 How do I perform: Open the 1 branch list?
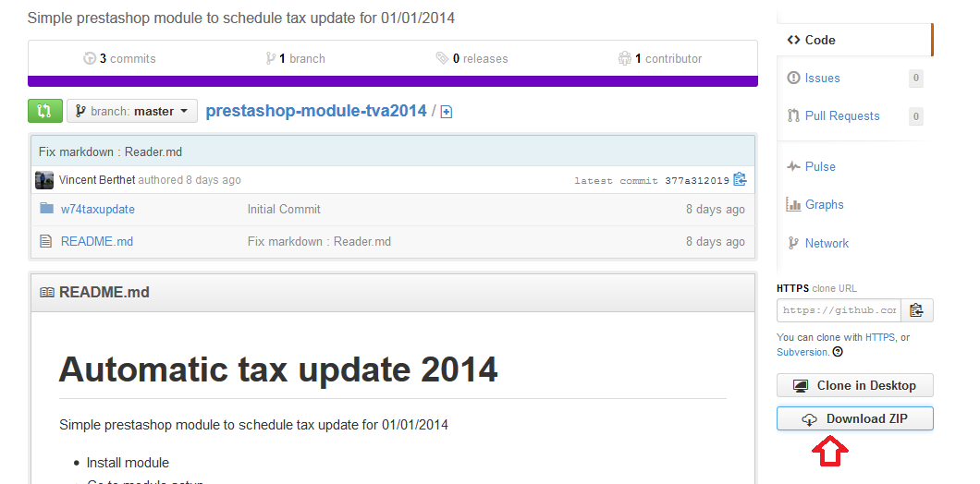(295, 59)
